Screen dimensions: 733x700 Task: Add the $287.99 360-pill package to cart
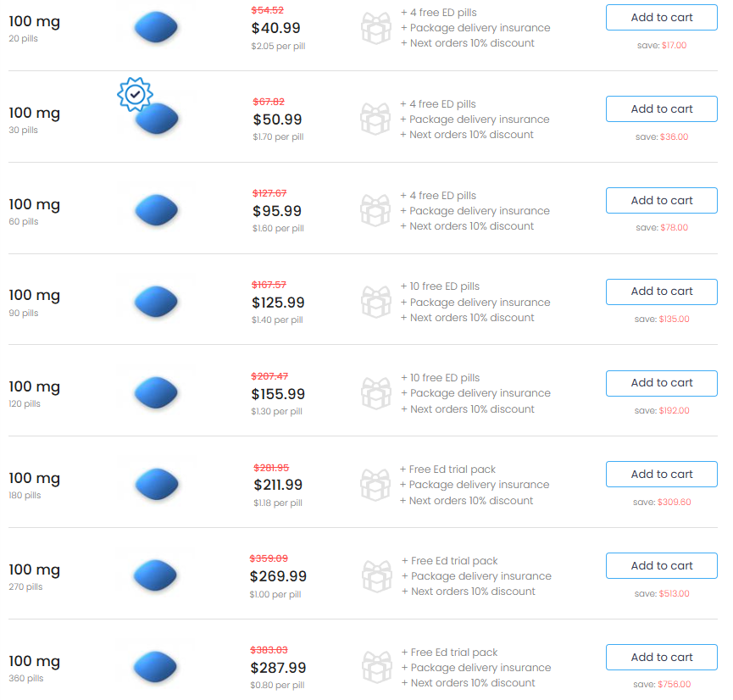[661, 658]
